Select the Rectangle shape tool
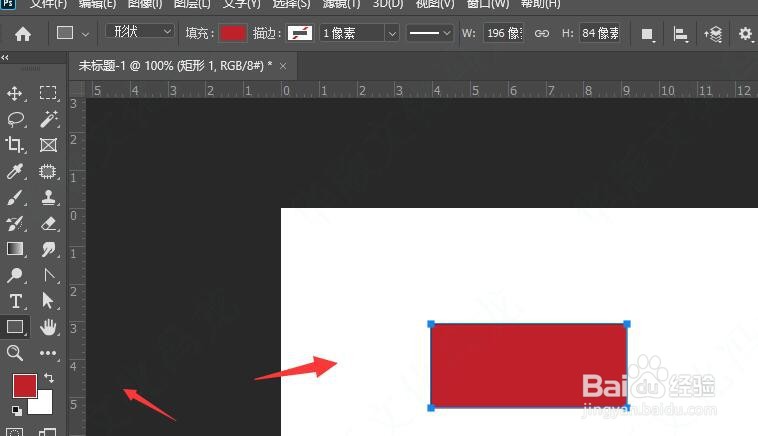This screenshot has width=758, height=436. [15, 327]
